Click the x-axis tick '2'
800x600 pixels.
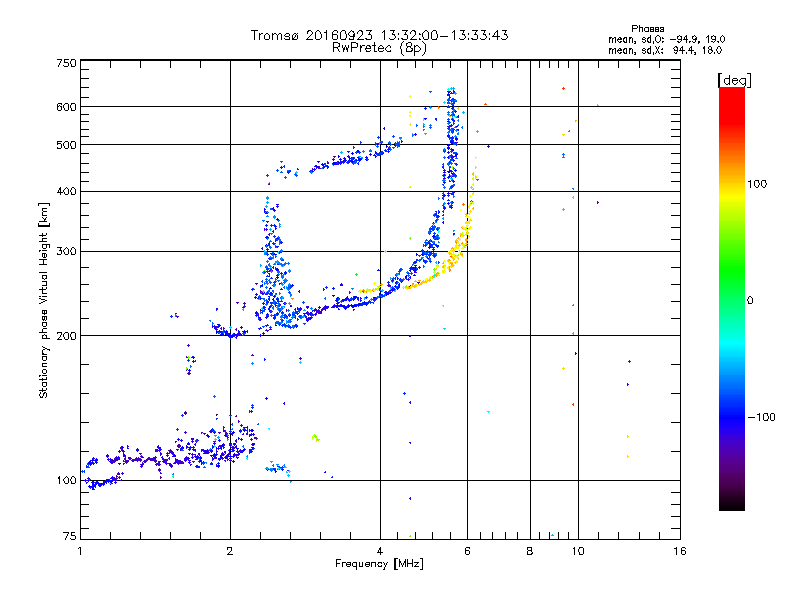[x=230, y=551]
